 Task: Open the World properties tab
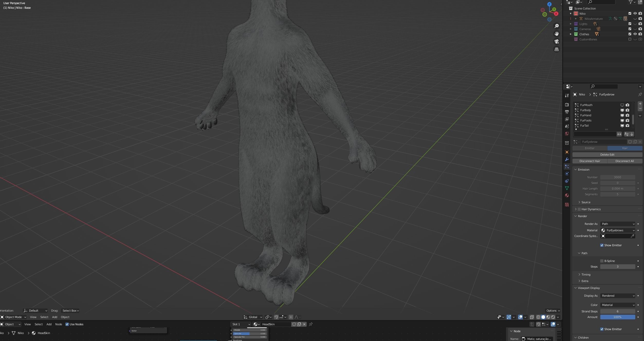[x=567, y=134]
